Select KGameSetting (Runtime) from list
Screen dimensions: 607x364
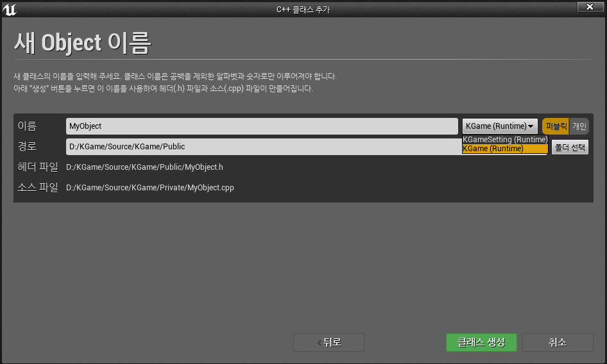[x=505, y=139]
